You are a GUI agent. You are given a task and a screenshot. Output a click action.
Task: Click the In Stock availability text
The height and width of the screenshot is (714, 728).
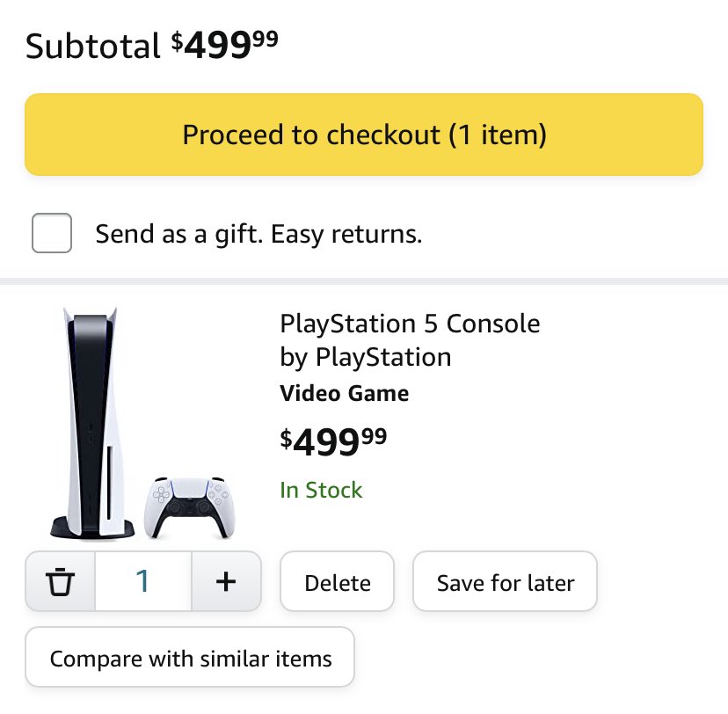(x=321, y=490)
